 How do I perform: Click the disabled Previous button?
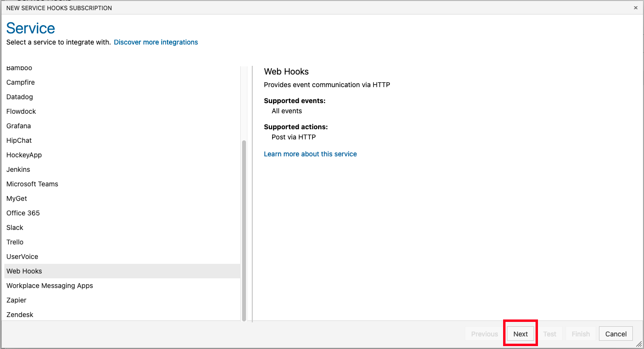coord(484,334)
